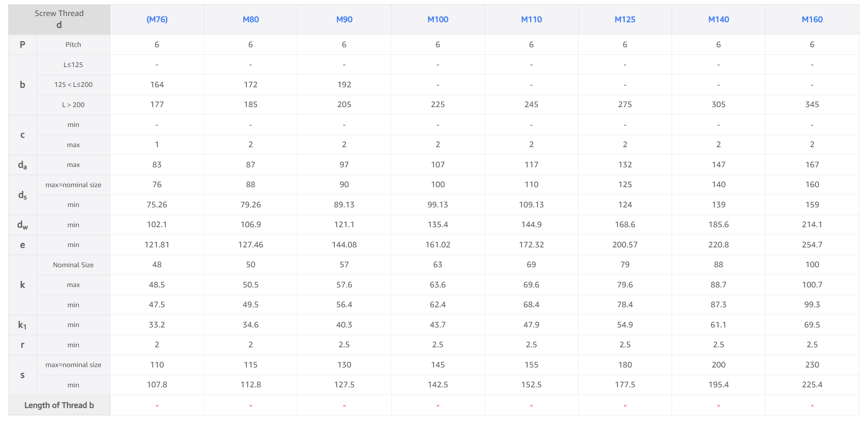Open the M140 thread size link

pyautogui.click(x=719, y=19)
